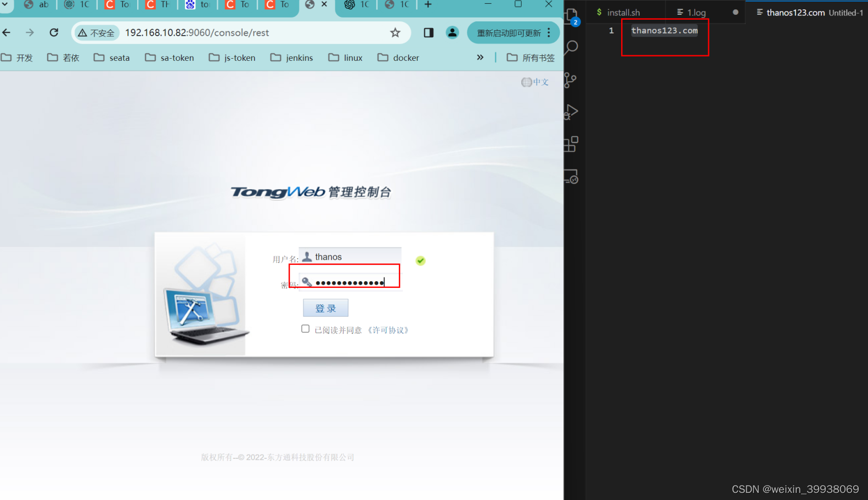Viewport: 868px width, 500px height.
Task: Close the active browser tab
Action: tap(324, 4)
